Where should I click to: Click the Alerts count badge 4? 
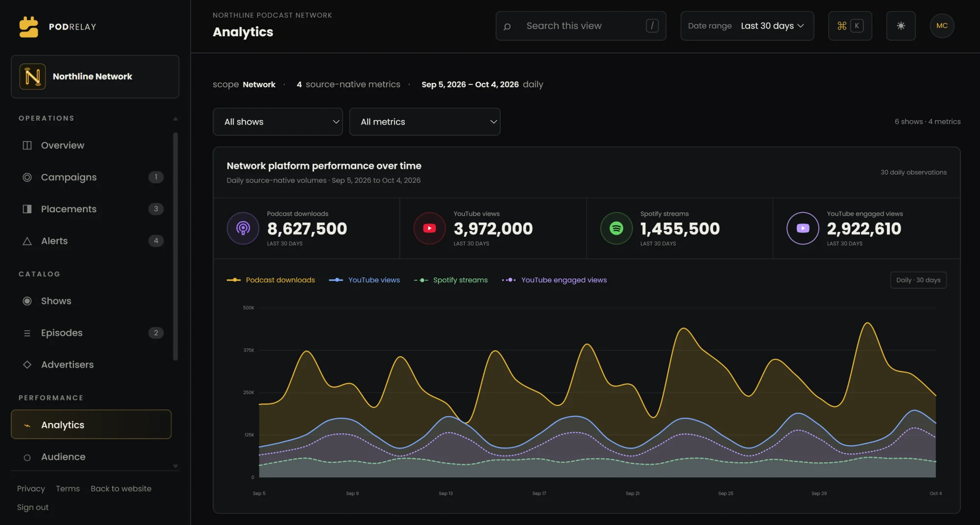(x=156, y=241)
